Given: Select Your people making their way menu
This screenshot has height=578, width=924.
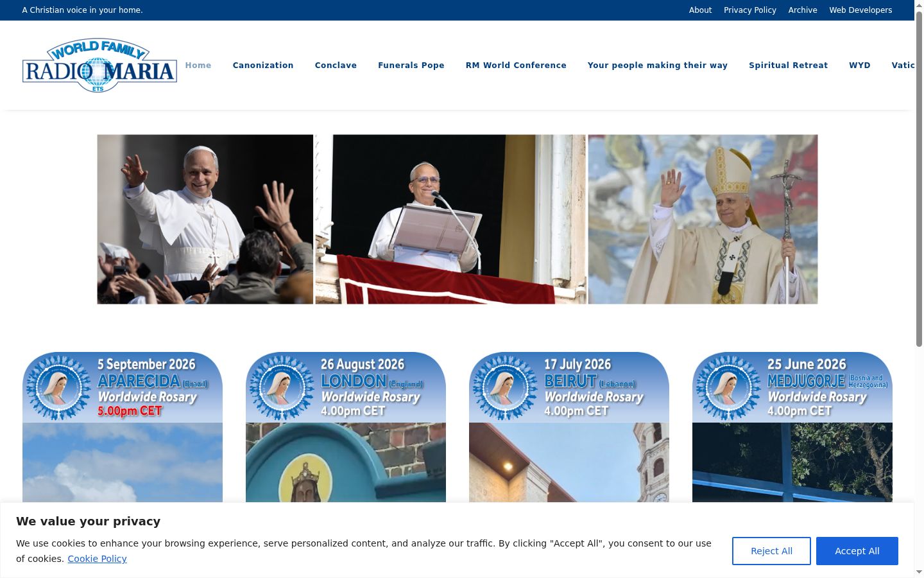Looking at the screenshot, I should coord(658,66).
